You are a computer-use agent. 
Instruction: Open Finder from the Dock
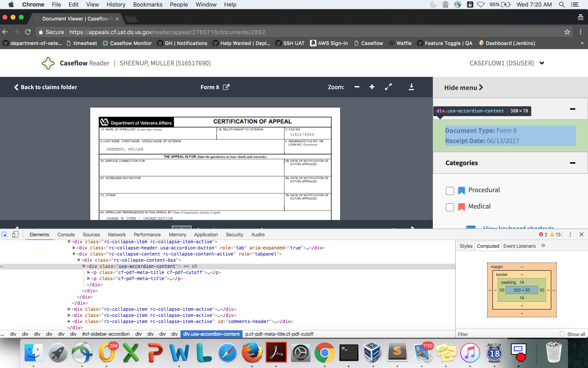click(33, 352)
